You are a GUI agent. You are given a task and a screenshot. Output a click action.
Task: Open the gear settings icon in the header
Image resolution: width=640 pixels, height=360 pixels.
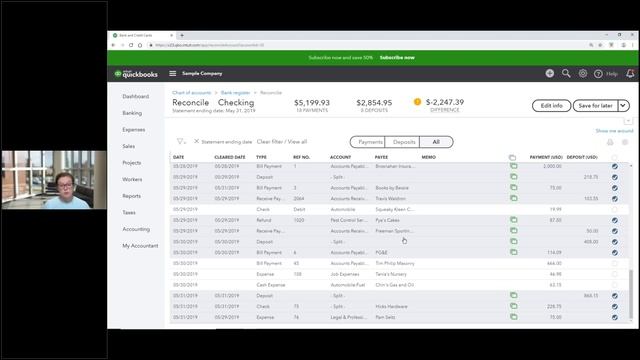point(582,73)
